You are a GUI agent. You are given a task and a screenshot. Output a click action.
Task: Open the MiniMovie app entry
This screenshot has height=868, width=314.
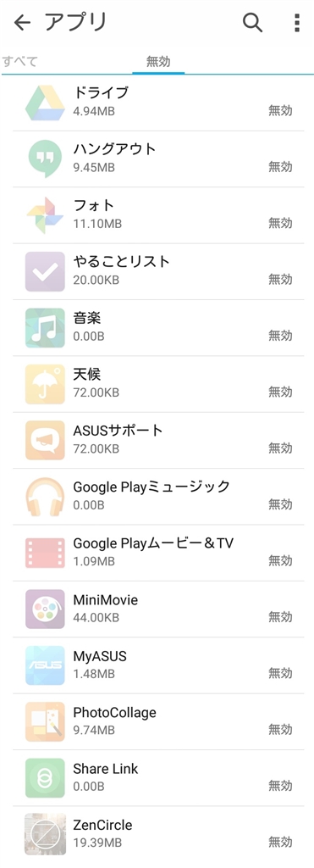[x=158, y=609]
